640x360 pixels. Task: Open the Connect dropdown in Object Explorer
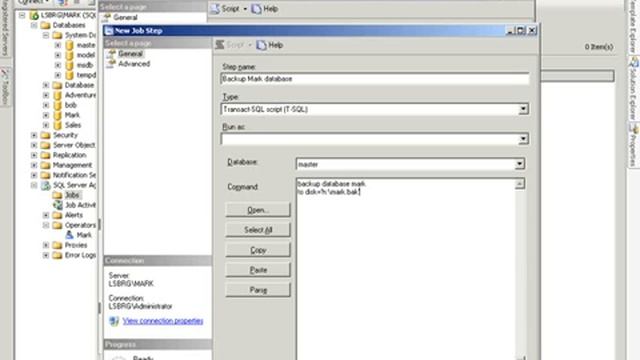(33, 2)
